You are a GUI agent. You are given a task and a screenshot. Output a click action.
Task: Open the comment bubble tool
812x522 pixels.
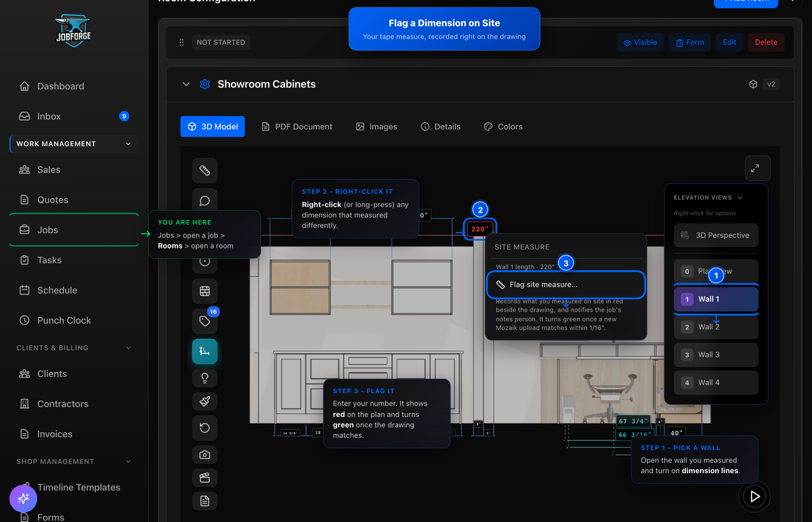(205, 201)
